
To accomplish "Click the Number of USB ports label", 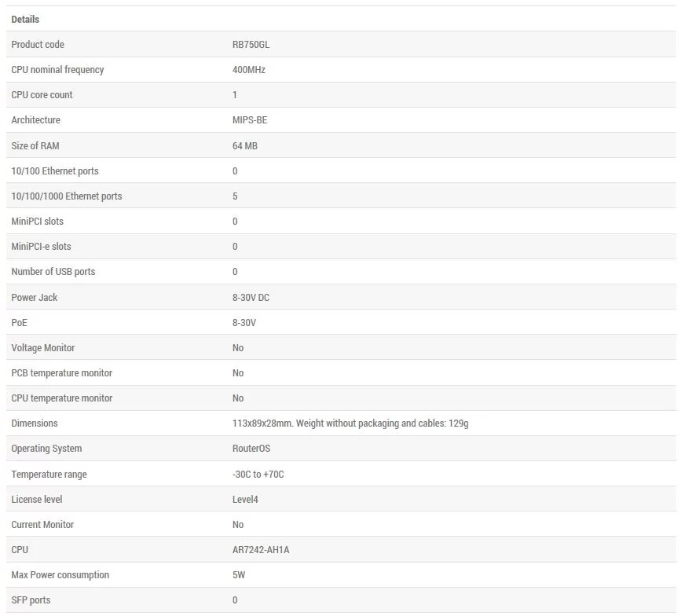I will tap(53, 272).
